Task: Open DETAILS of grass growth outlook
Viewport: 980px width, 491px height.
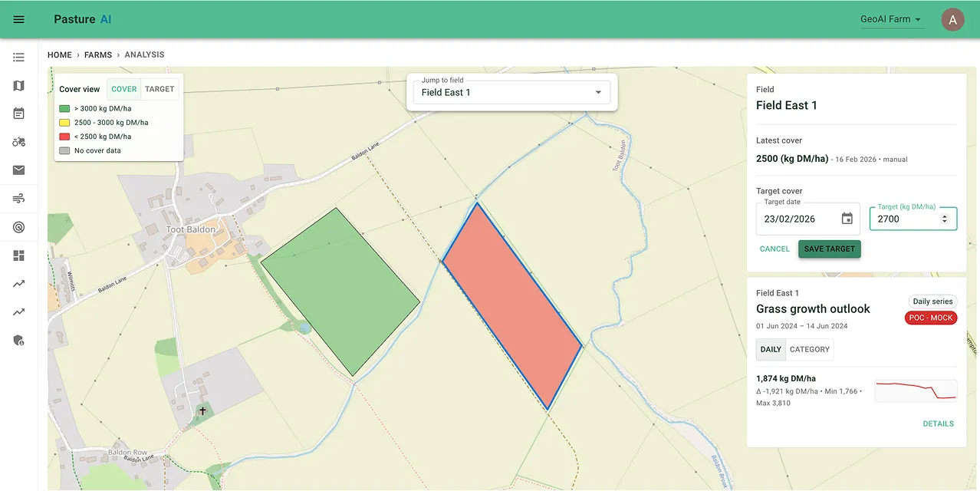Action: click(939, 423)
